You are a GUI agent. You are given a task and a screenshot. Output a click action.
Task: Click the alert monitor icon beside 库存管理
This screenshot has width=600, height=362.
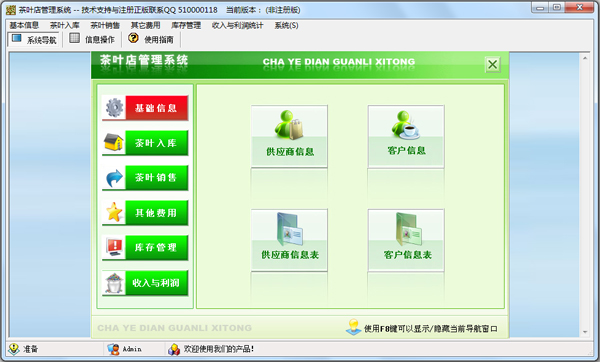coord(114,247)
